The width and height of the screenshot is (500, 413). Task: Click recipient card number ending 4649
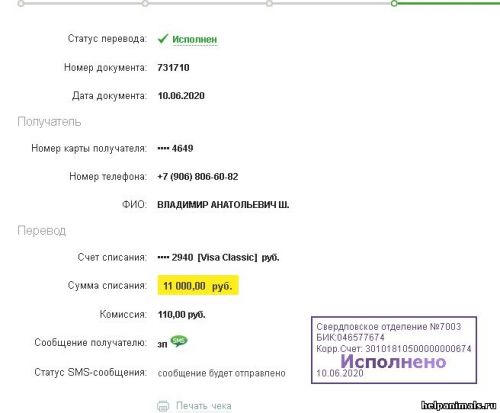click(175, 148)
